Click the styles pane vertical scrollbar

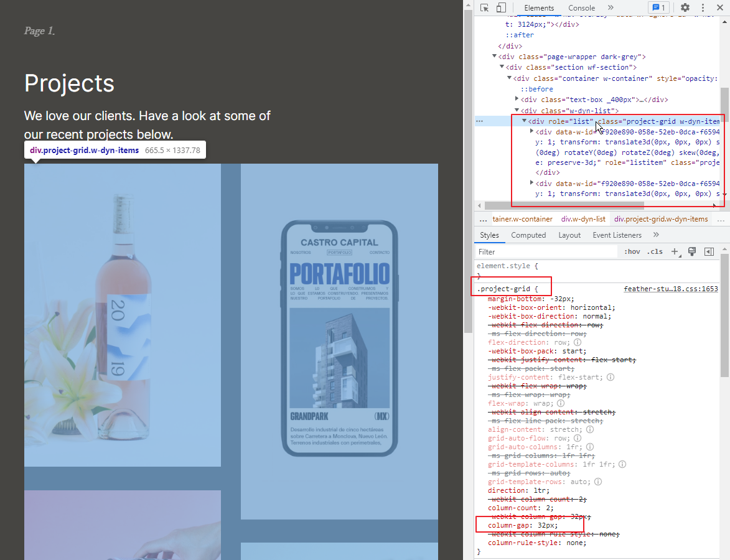click(724, 315)
